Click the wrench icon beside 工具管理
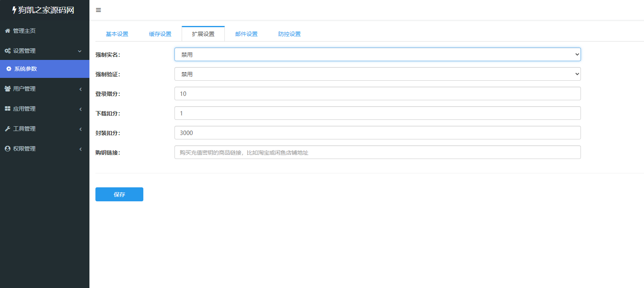 coord(8,129)
